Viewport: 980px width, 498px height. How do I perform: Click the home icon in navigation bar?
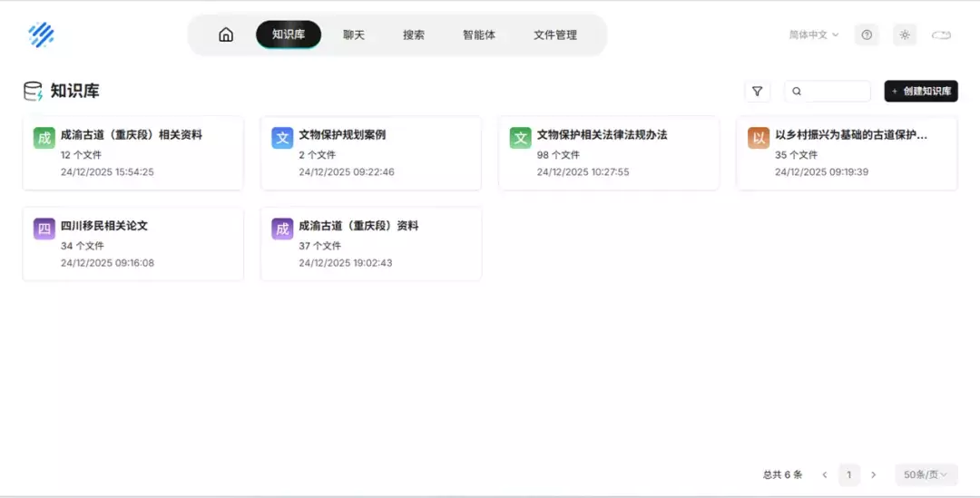tap(226, 34)
